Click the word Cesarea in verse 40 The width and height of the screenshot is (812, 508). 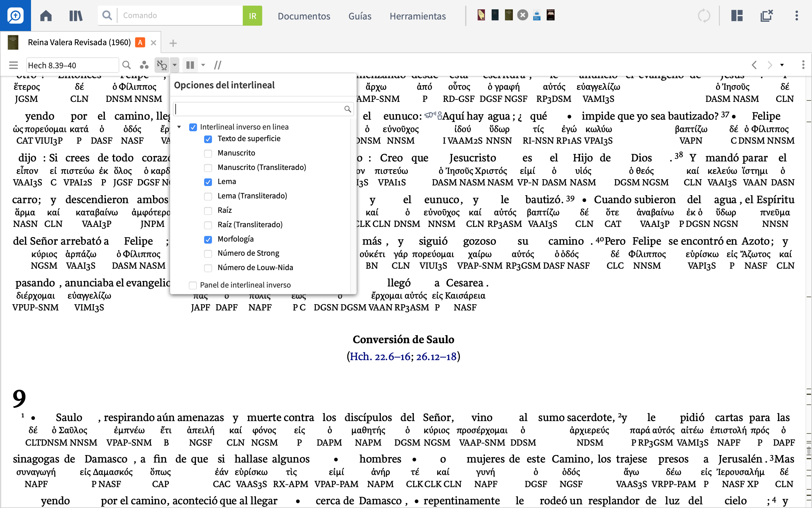(x=465, y=283)
